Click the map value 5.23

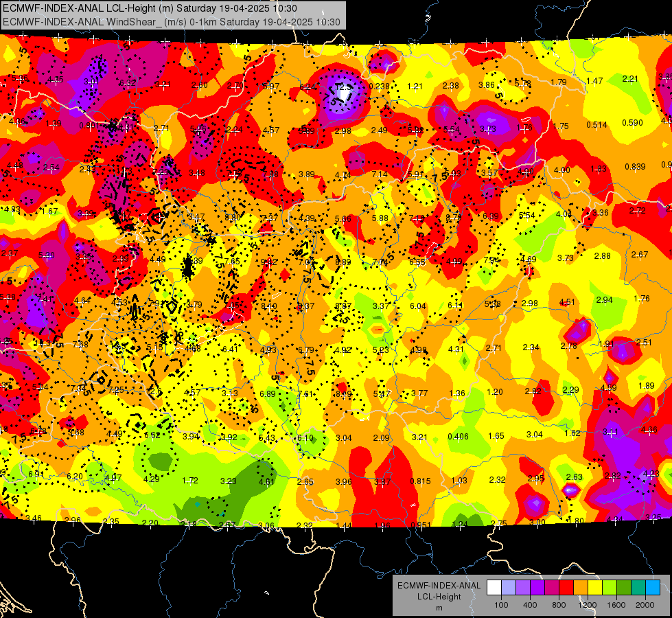tap(380, 350)
